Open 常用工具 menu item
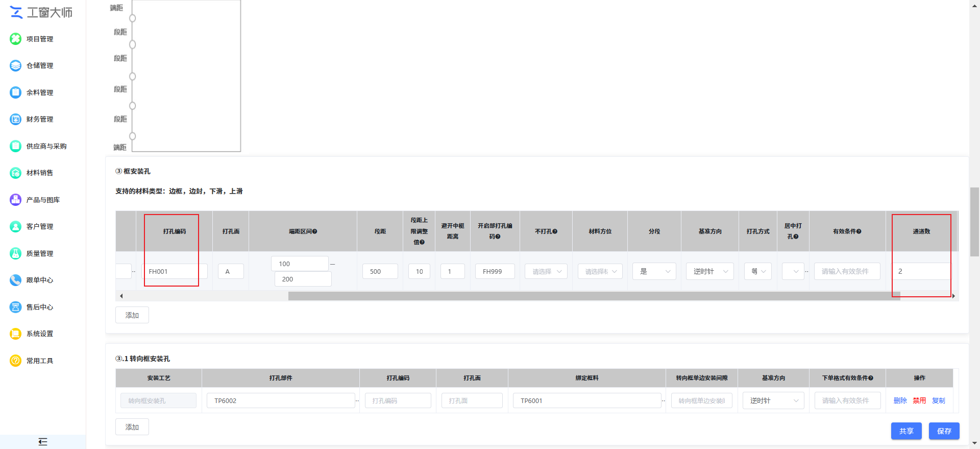The height and width of the screenshot is (449, 980). tap(40, 361)
